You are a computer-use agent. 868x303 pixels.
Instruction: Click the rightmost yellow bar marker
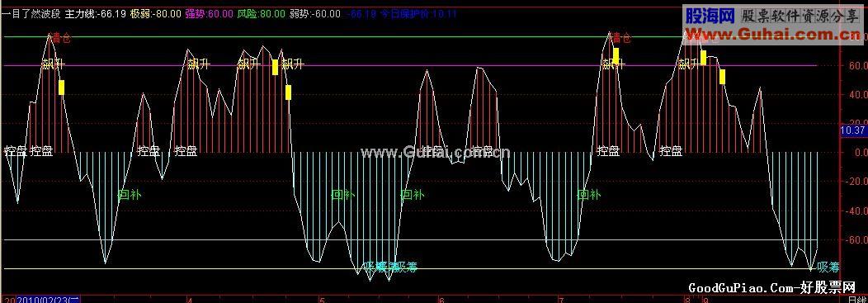point(723,77)
